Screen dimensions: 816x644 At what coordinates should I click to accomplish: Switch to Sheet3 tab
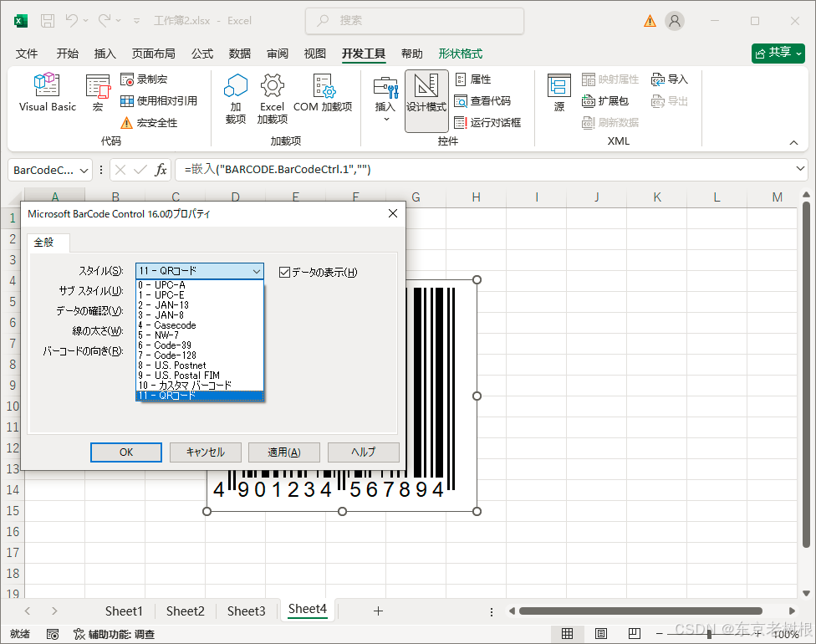point(246,611)
